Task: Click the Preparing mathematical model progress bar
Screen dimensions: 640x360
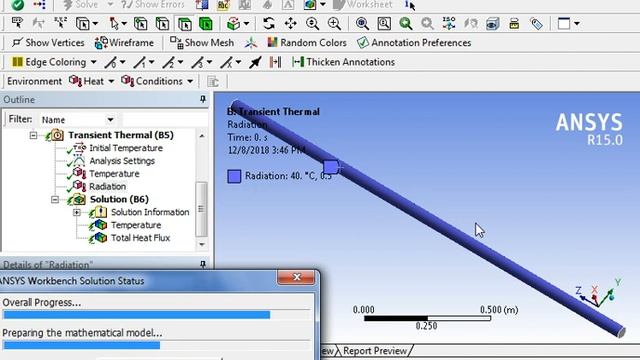Action: tap(157, 345)
